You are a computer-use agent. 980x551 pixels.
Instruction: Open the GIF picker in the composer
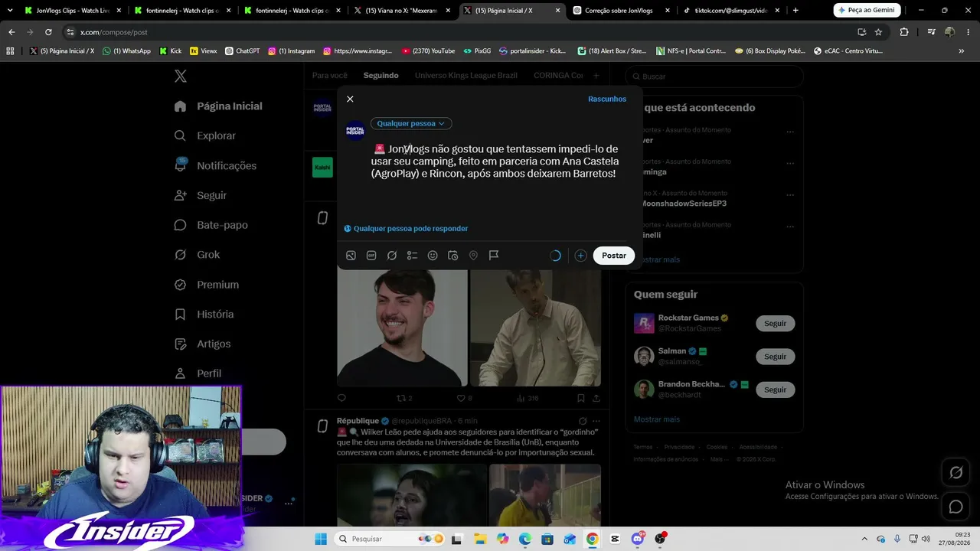click(371, 256)
